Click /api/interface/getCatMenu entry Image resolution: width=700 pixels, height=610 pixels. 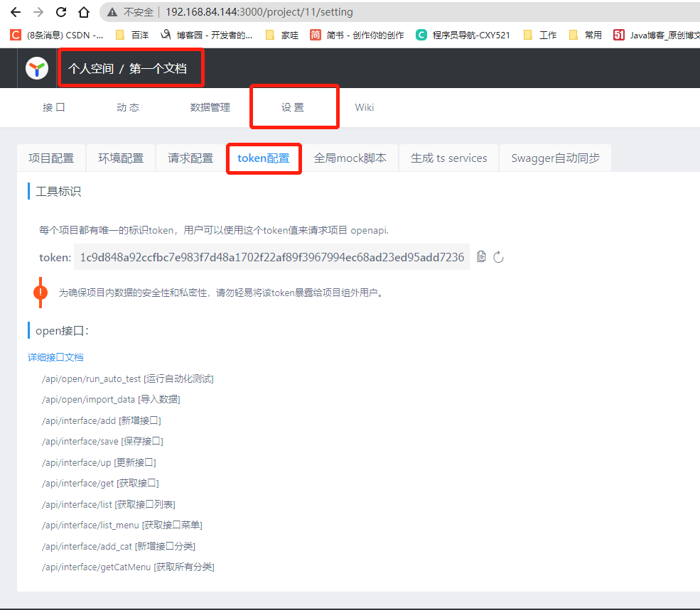click(128, 567)
